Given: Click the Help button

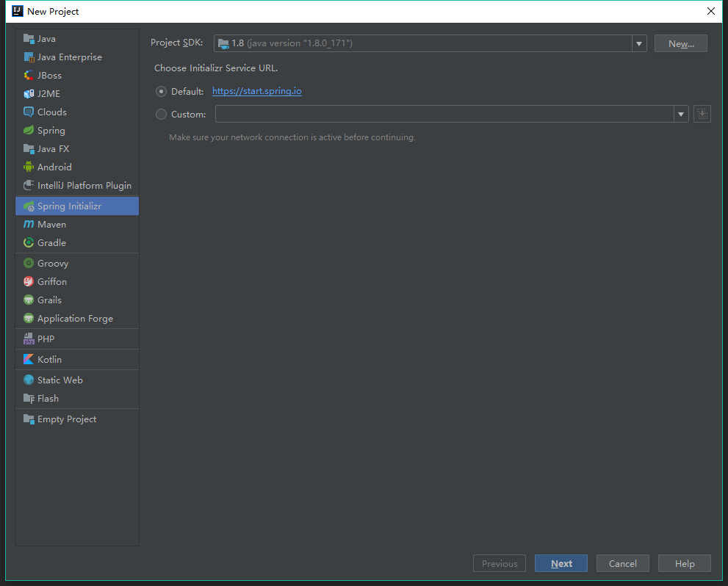Looking at the screenshot, I should pos(685,563).
